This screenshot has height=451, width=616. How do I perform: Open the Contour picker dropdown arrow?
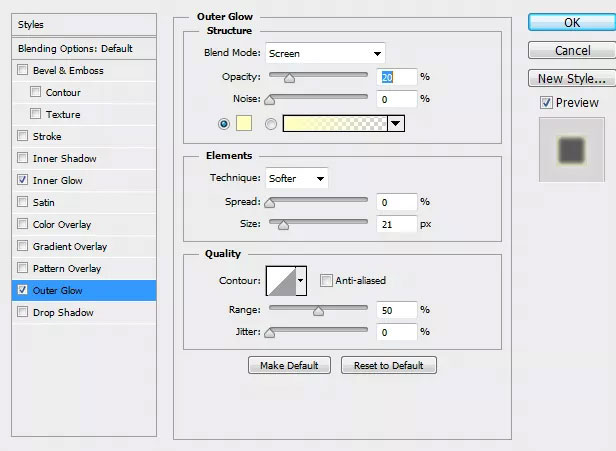(301, 280)
